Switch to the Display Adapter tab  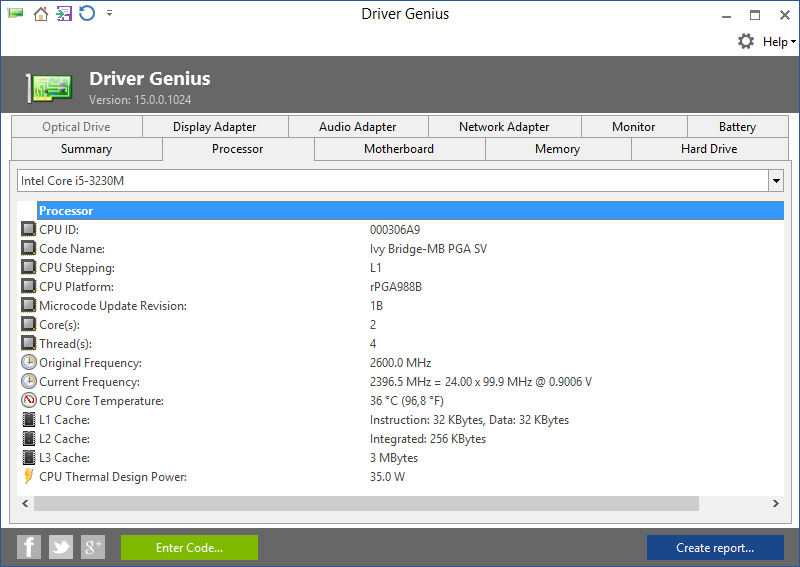click(215, 127)
